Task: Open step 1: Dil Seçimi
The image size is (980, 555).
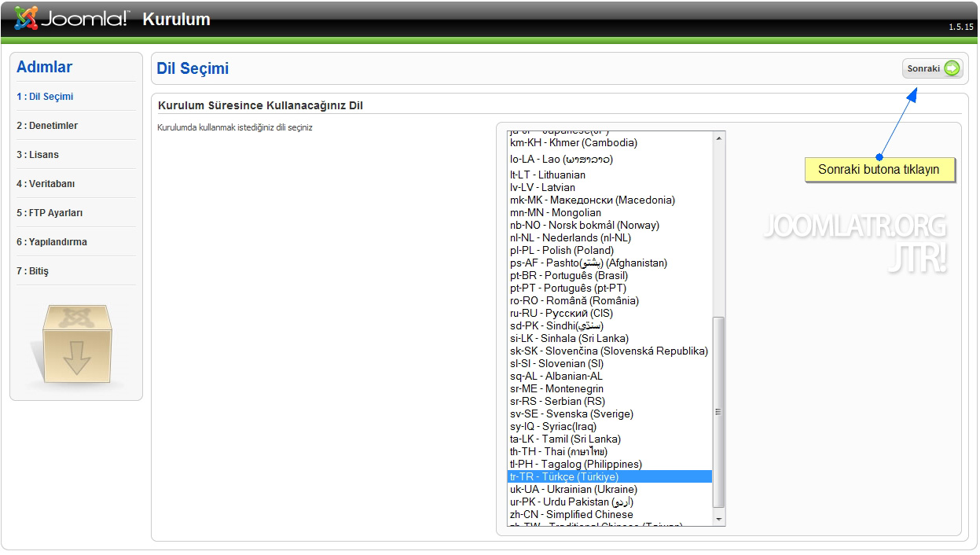Action: (45, 97)
